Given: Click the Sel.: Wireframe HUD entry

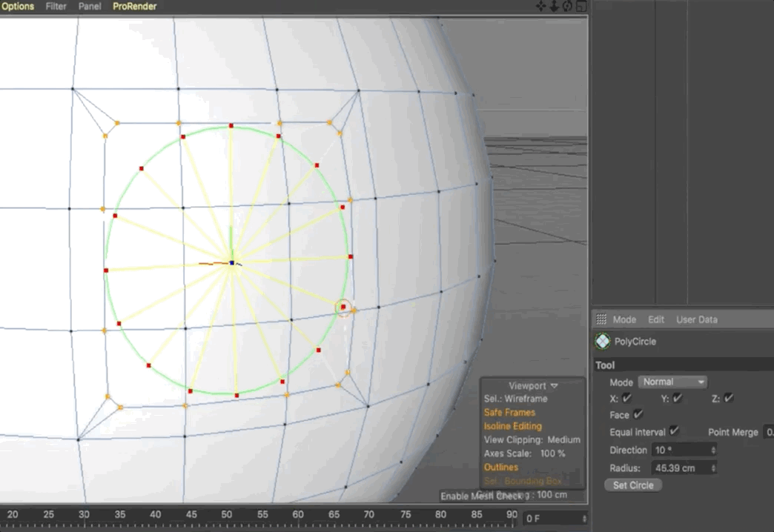Looking at the screenshot, I should [515, 399].
